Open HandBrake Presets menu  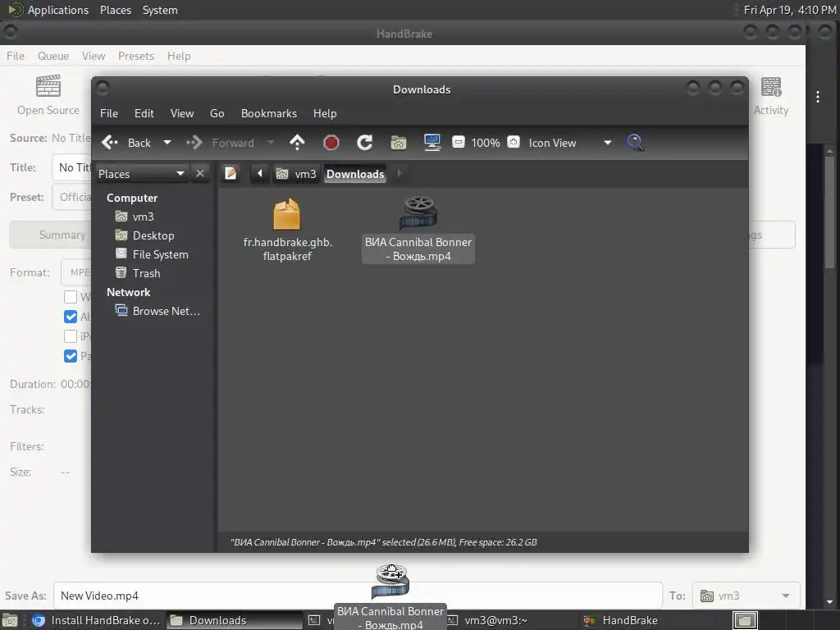[136, 56]
